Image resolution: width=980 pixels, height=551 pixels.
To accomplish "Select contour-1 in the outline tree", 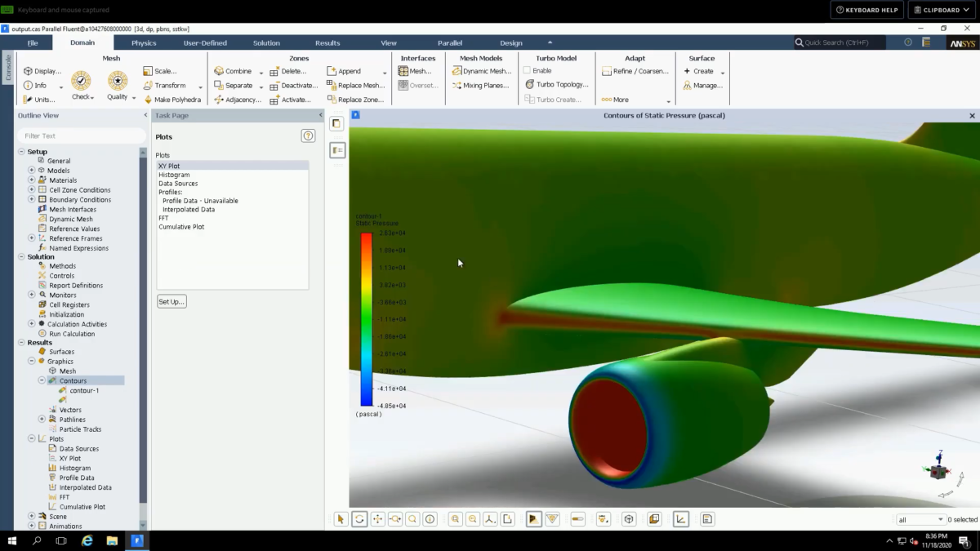I will 84,390.
